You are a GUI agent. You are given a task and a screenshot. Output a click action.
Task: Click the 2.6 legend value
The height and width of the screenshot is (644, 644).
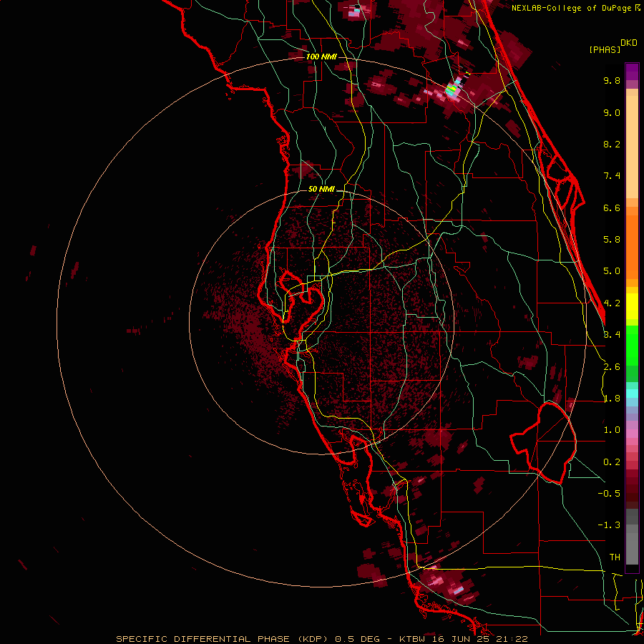(612, 367)
